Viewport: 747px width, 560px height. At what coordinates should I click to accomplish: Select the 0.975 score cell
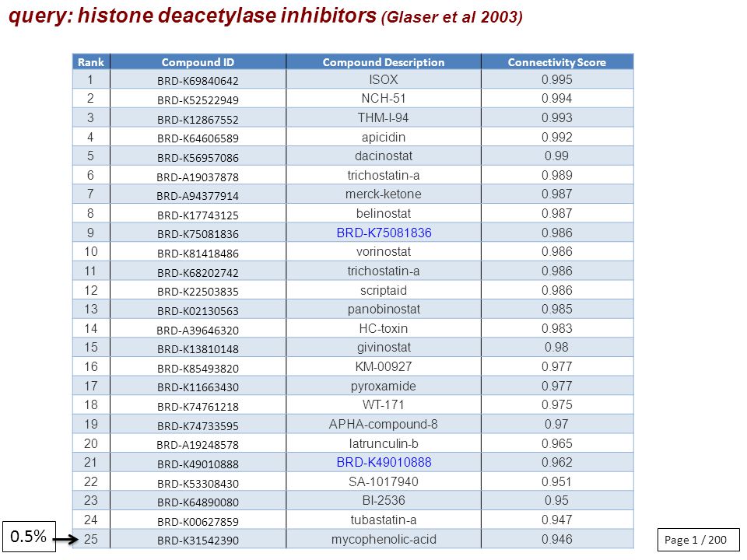click(557, 404)
